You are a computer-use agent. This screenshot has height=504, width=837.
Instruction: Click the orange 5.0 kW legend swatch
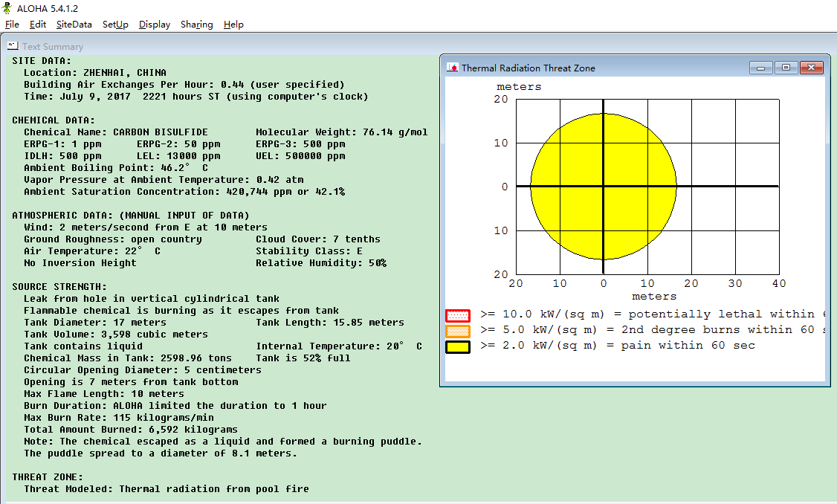(x=457, y=331)
